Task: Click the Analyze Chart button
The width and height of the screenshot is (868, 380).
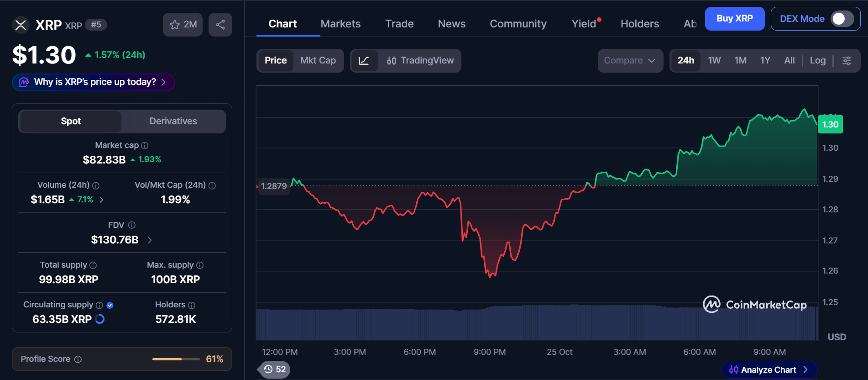Action: tap(769, 370)
